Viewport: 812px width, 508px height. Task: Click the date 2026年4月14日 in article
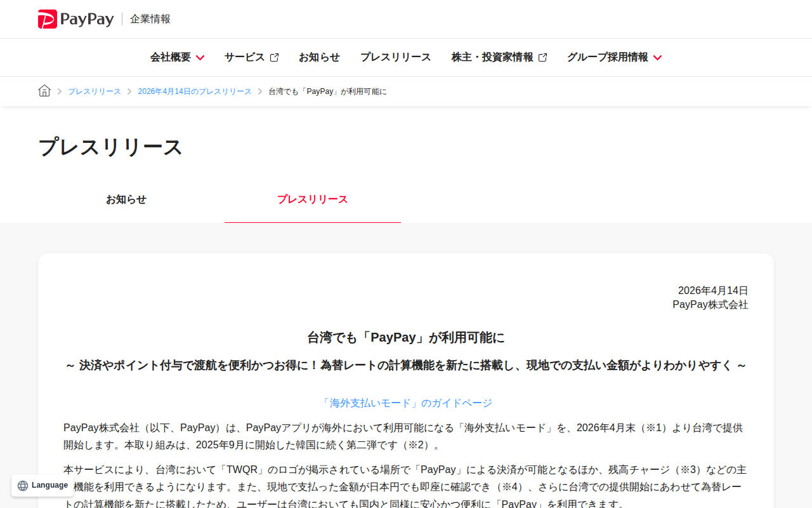pos(713,291)
